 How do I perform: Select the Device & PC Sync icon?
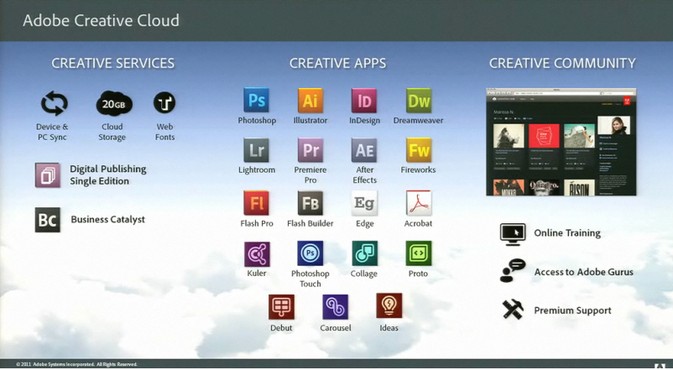pos(54,103)
